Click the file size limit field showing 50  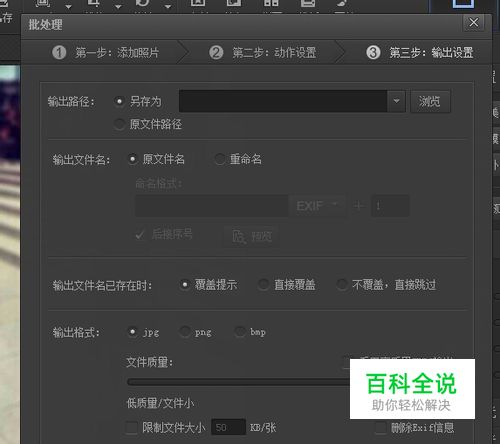point(228,427)
